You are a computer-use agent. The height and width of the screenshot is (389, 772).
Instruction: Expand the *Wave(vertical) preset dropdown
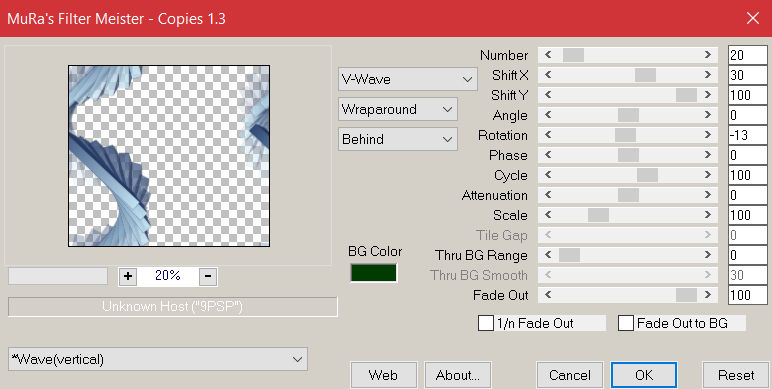(x=158, y=359)
